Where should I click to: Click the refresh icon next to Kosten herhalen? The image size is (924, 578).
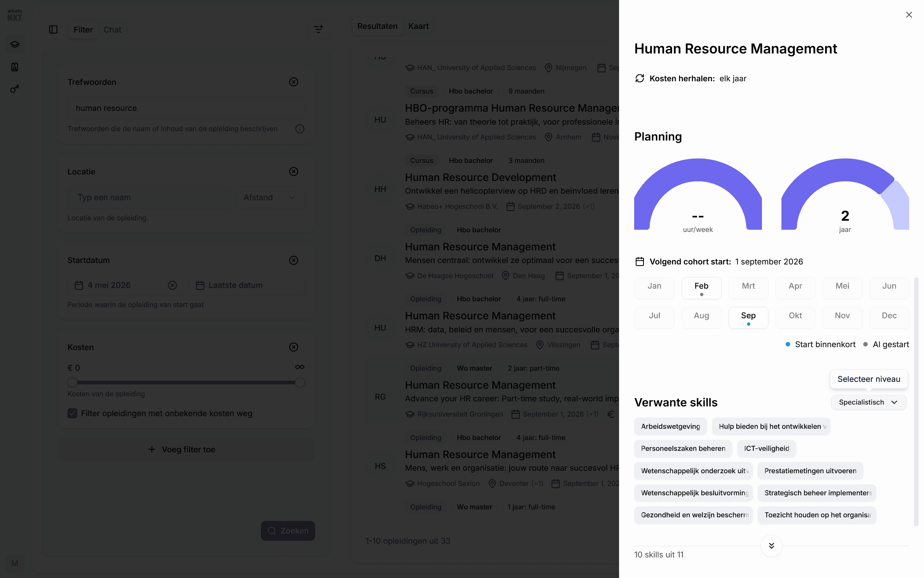click(640, 78)
